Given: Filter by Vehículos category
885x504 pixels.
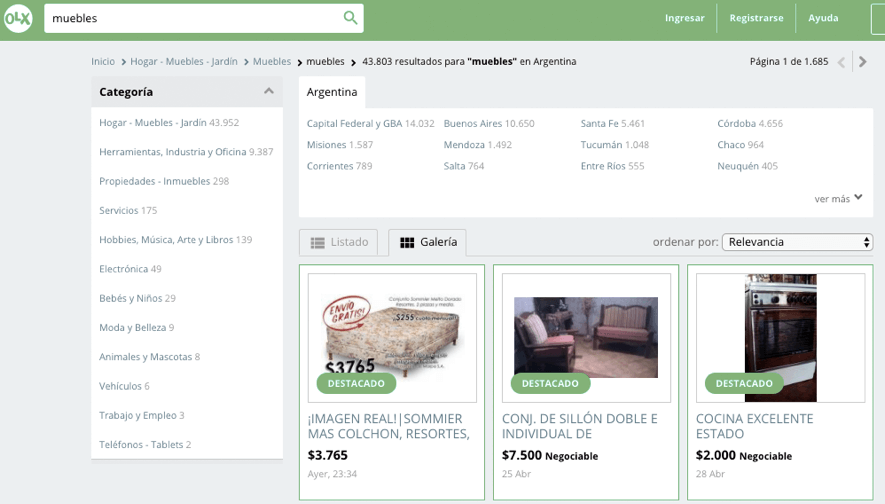Looking at the screenshot, I should coord(124,387).
